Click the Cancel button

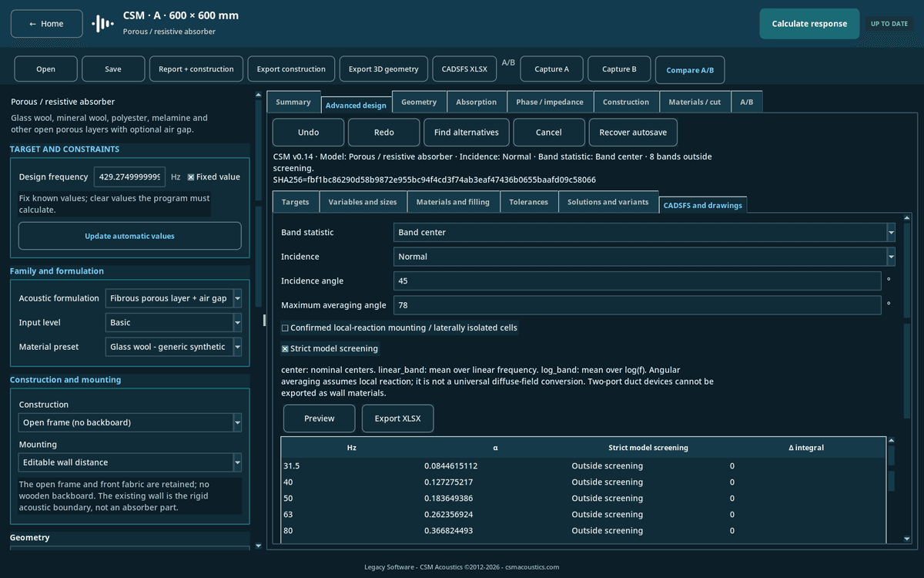tap(549, 133)
